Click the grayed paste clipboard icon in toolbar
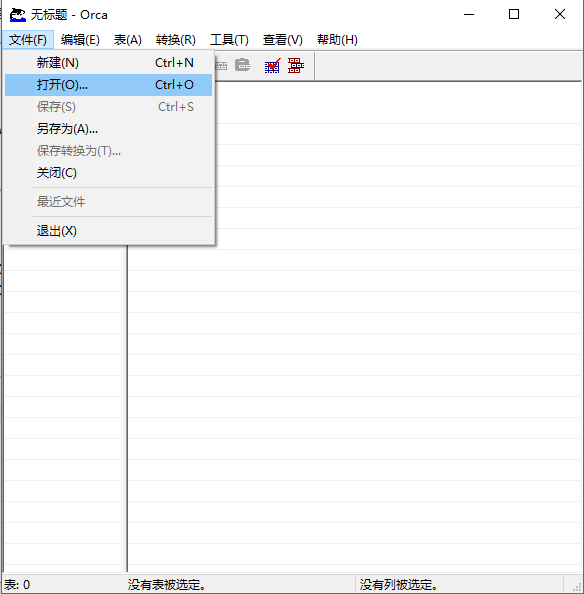Screen dimensions: 584x594 coord(242,65)
